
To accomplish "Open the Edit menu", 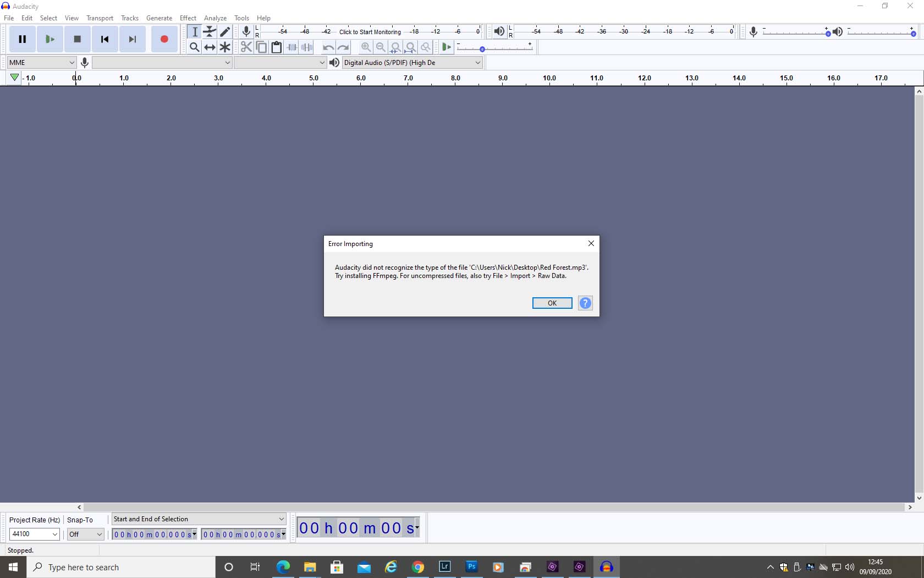I will (27, 18).
